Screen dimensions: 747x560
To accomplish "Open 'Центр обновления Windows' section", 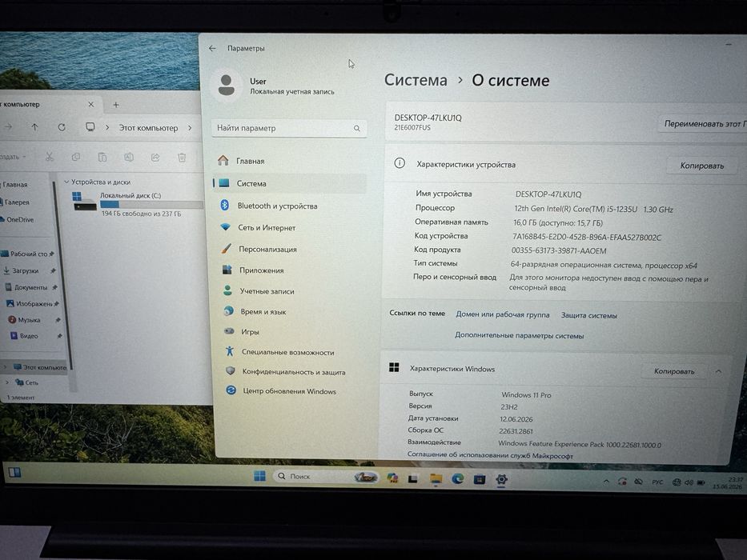I will tap(289, 391).
